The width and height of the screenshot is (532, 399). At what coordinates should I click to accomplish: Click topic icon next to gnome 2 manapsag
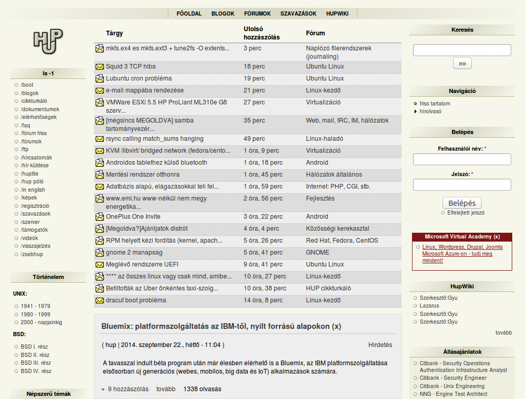pos(100,252)
